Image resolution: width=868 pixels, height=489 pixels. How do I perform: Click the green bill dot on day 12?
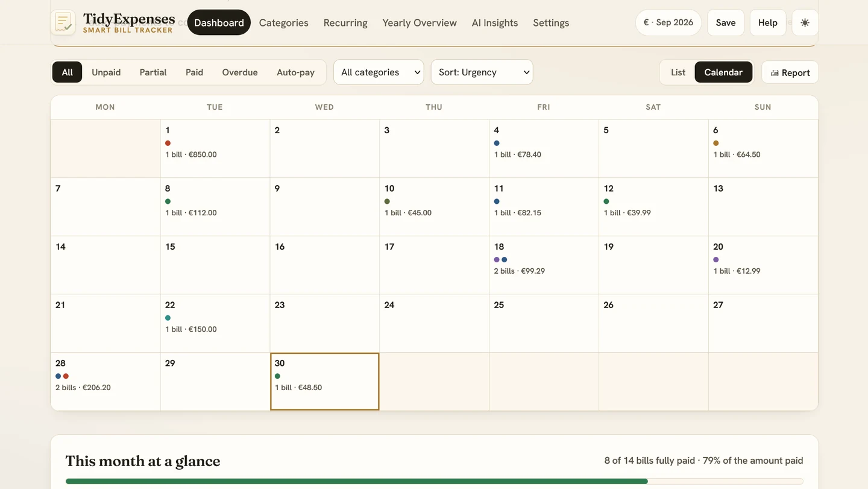click(606, 201)
